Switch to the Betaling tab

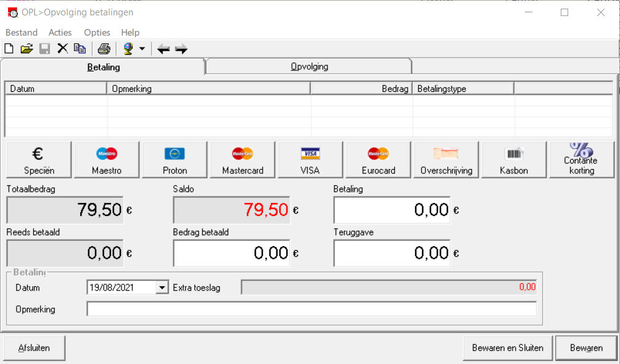pyautogui.click(x=103, y=67)
